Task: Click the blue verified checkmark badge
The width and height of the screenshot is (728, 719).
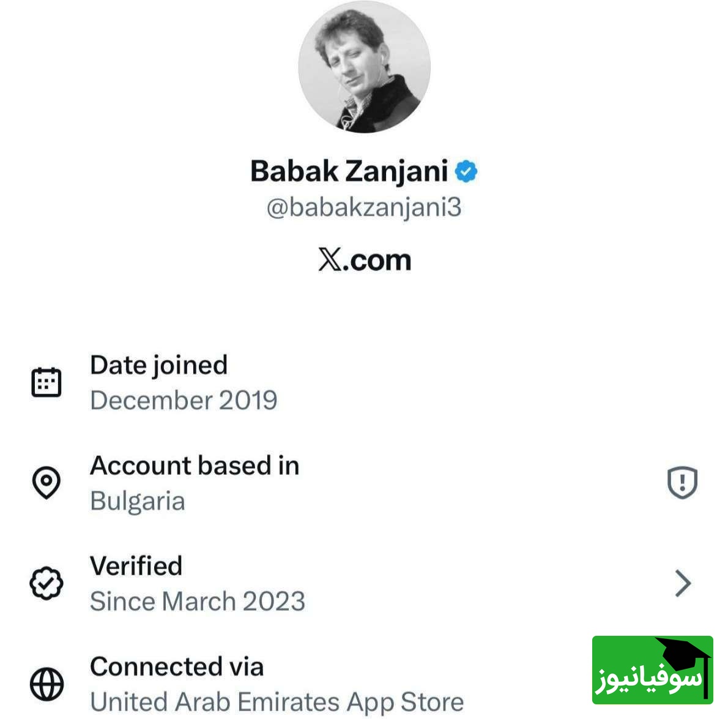Action: pos(467,172)
